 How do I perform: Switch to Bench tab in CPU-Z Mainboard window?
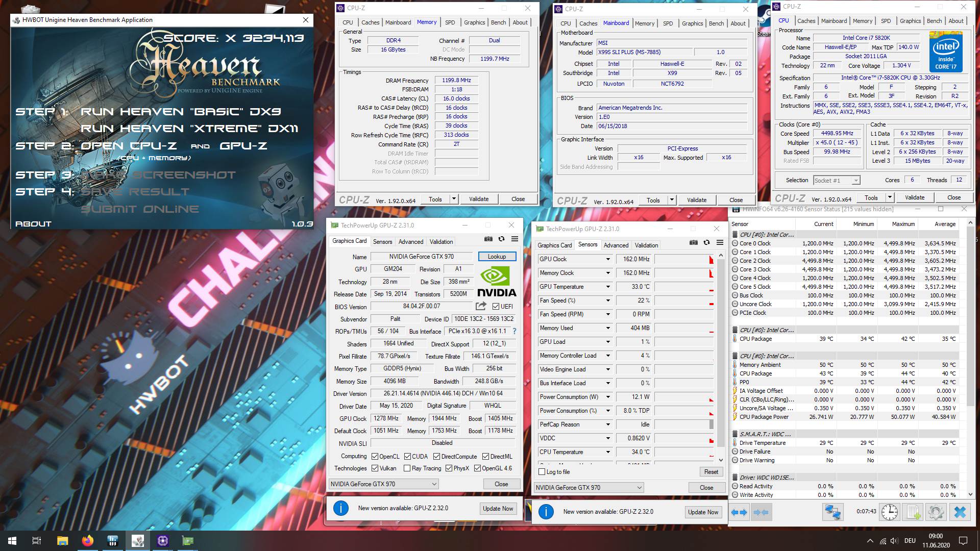tap(716, 23)
